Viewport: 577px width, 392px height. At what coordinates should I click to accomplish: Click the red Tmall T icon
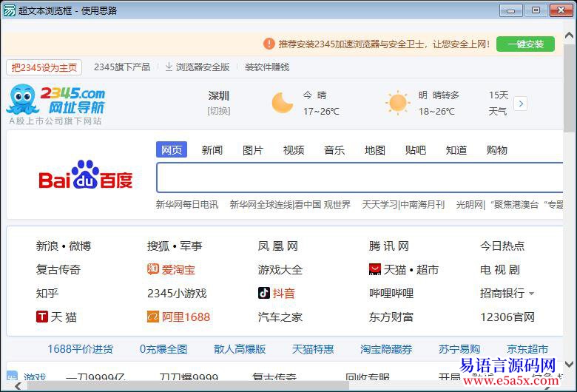tap(42, 317)
